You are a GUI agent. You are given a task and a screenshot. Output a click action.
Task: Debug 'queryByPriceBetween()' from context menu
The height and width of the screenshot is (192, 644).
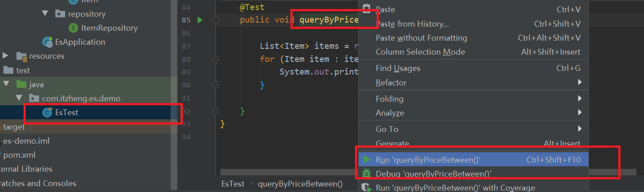coord(473,173)
